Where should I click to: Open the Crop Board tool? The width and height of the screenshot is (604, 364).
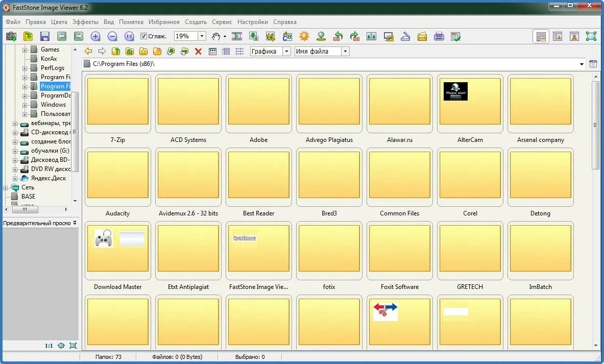tap(271, 37)
